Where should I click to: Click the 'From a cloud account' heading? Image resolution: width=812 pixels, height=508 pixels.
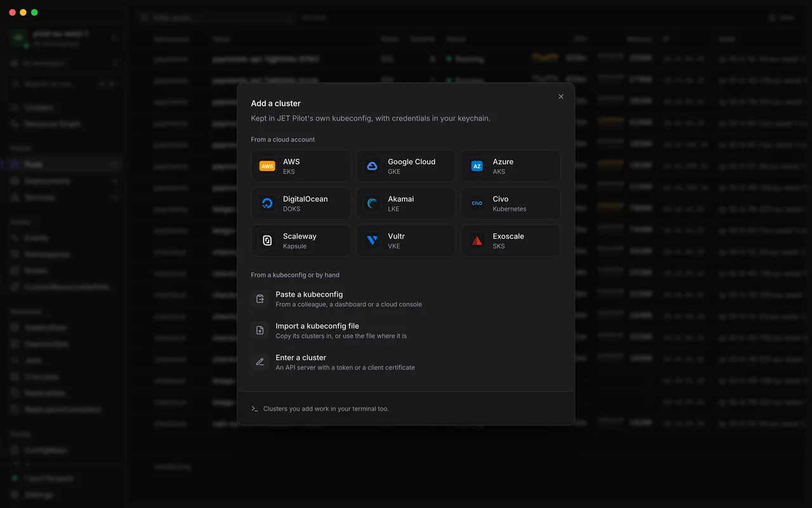click(x=283, y=139)
